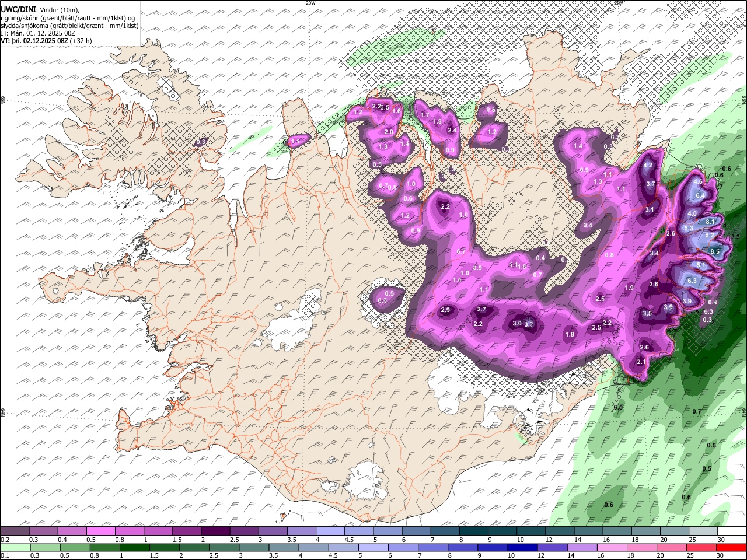747x560 pixels.
Task: Pick the rain-scale swatch above the 10 label
Action: 523,547
